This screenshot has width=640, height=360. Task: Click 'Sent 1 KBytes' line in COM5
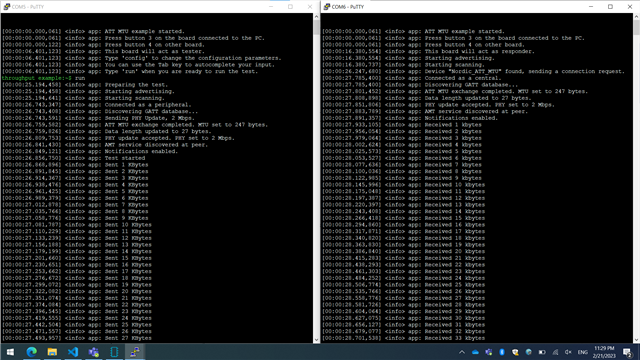(x=75, y=165)
